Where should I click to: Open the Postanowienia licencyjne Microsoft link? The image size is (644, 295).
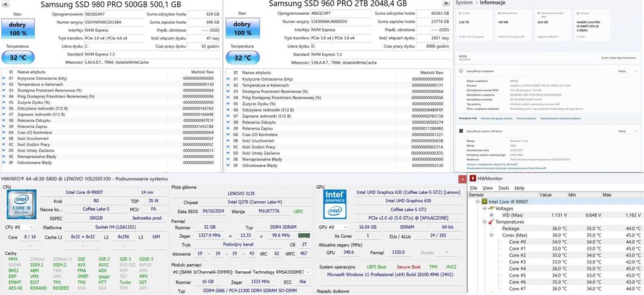[x=506, y=168]
